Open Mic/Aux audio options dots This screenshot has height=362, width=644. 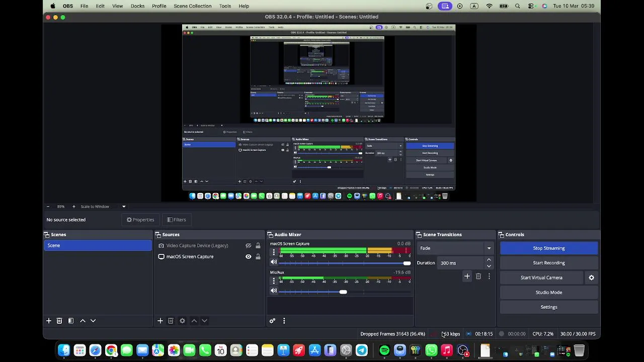coord(274,281)
